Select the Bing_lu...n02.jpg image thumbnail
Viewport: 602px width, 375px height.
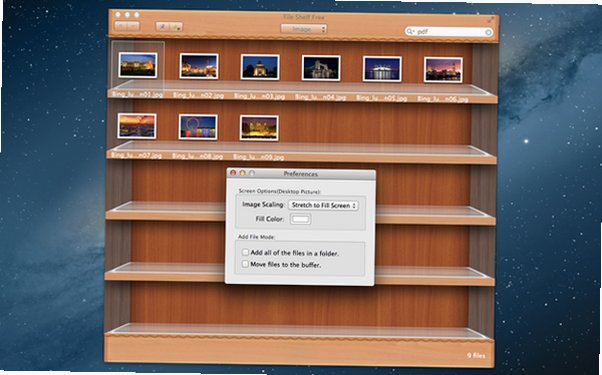199,66
